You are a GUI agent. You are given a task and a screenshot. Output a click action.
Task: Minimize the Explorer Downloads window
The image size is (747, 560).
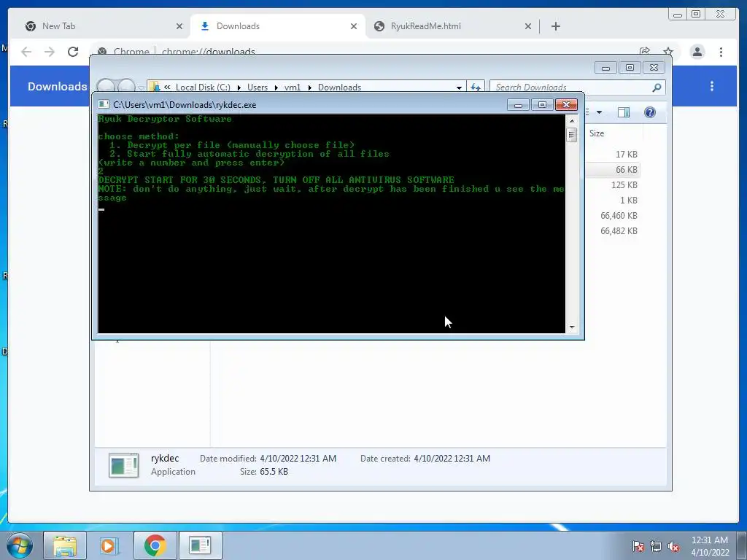pyautogui.click(x=606, y=68)
